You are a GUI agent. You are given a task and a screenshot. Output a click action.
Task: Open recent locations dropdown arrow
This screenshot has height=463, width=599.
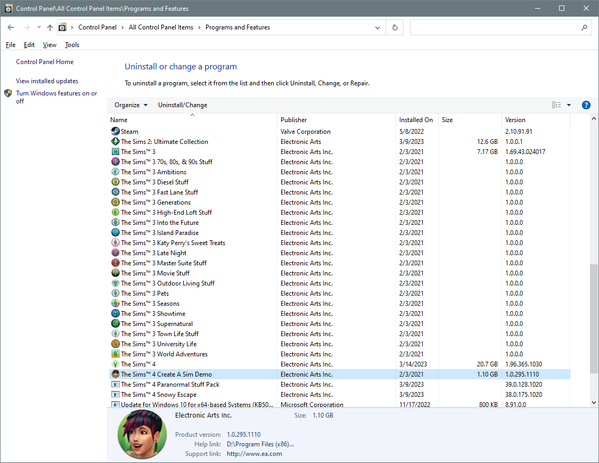pos(39,28)
